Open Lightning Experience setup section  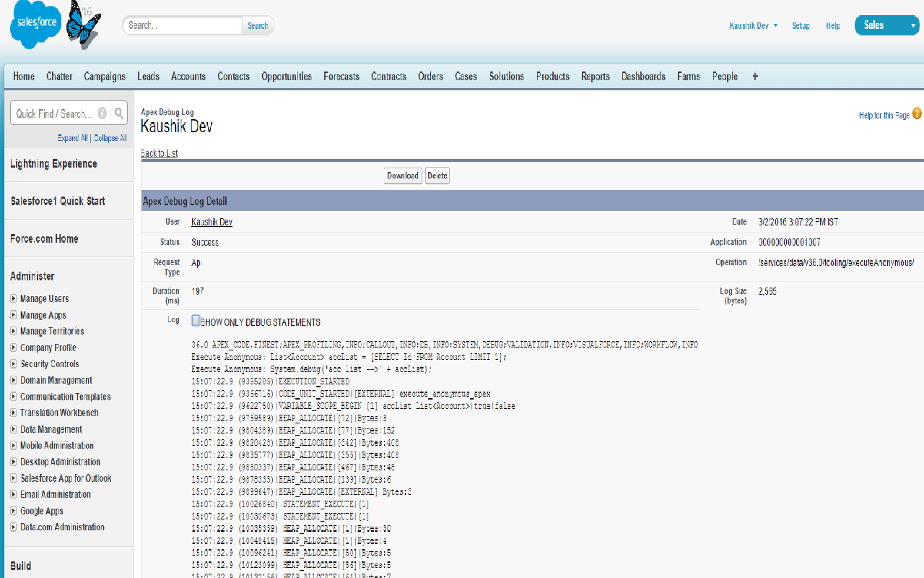coord(53,164)
